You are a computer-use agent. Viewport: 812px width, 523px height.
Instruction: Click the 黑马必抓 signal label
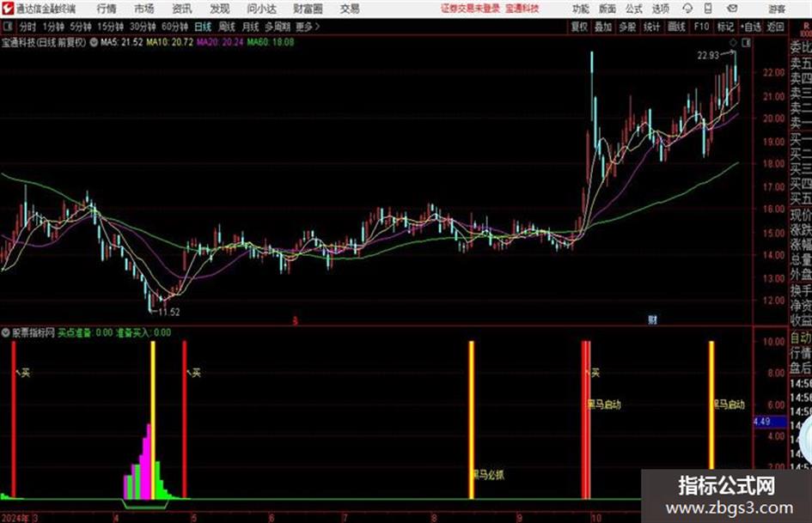point(488,474)
